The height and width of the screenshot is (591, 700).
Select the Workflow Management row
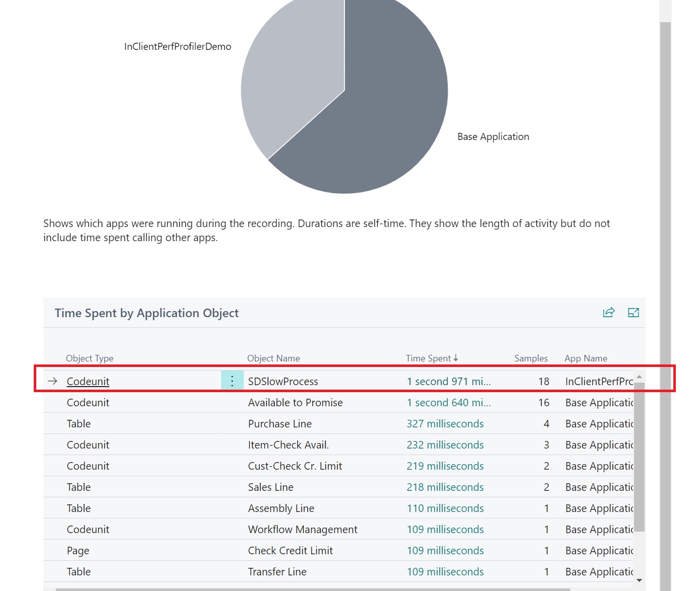302,529
